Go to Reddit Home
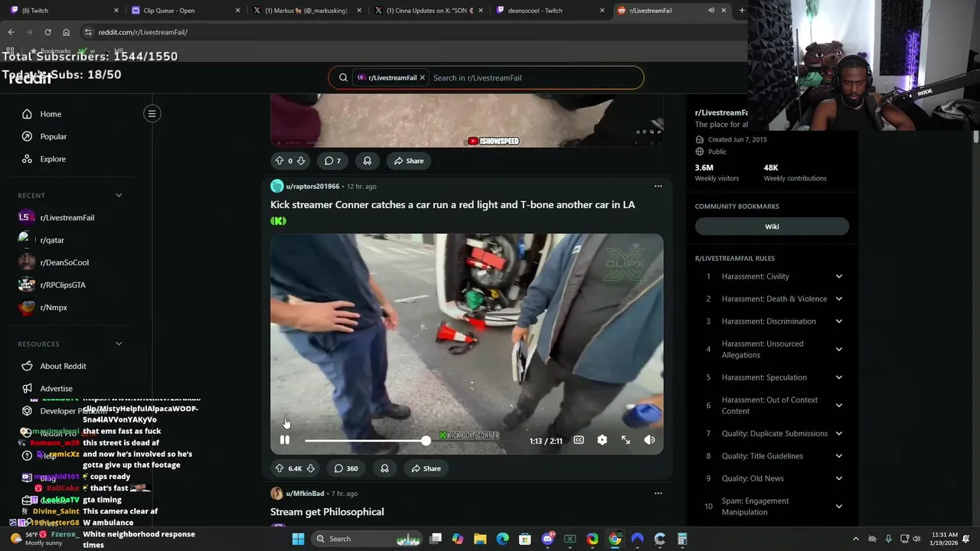980x551 pixels. [x=51, y=114]
